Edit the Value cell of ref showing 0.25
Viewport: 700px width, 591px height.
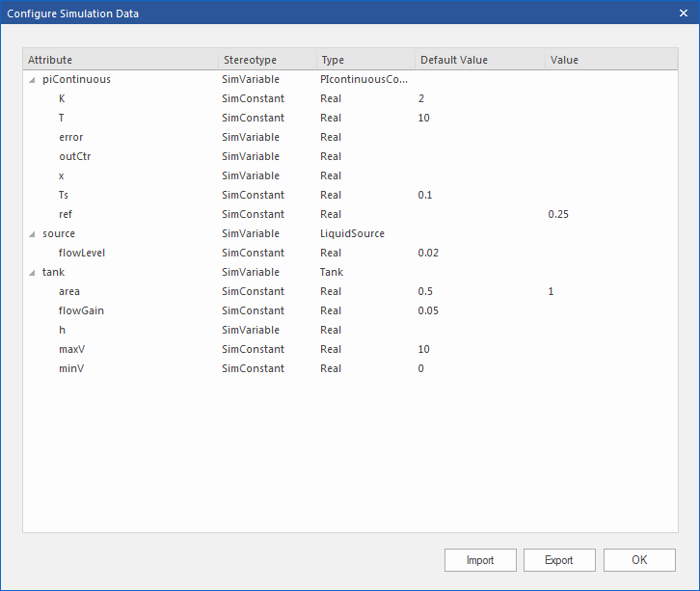[558, 214]
